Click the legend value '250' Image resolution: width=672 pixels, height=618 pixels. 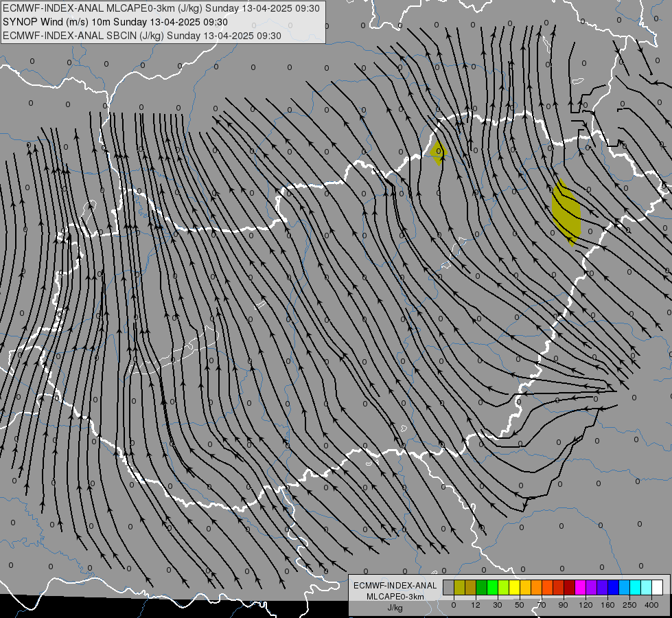(629, 605)
